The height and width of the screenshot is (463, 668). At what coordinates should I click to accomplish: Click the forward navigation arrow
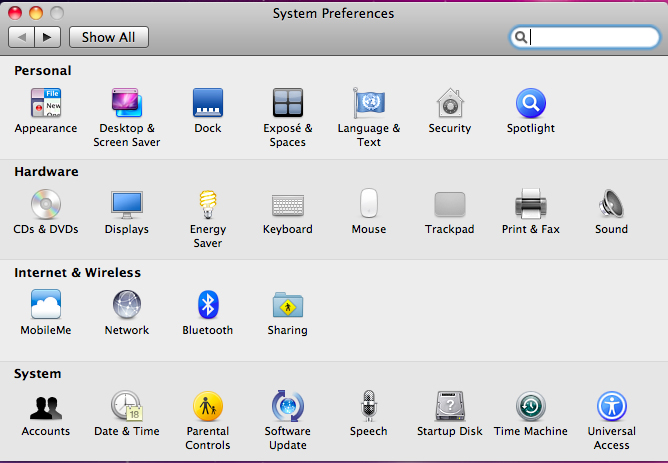tap(48, 37)
